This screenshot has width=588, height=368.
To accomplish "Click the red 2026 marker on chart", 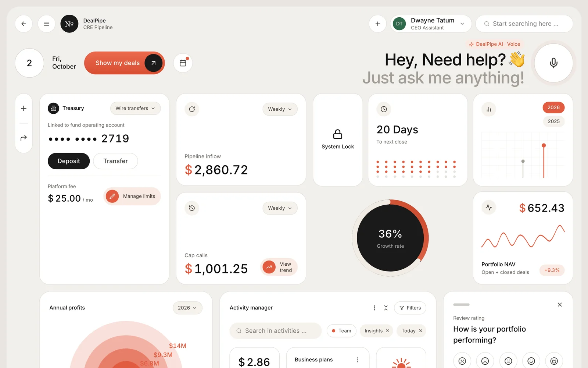I will point(544,146).
